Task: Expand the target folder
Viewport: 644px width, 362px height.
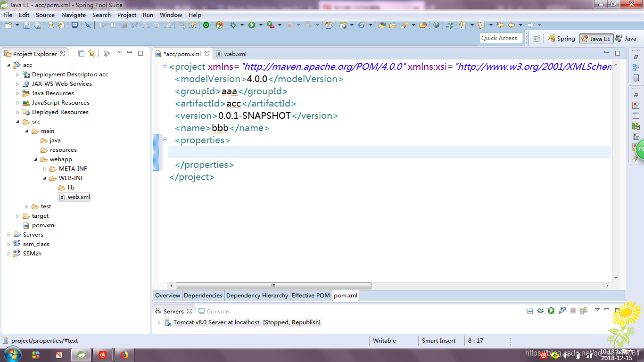Action: tap(18, 216)
